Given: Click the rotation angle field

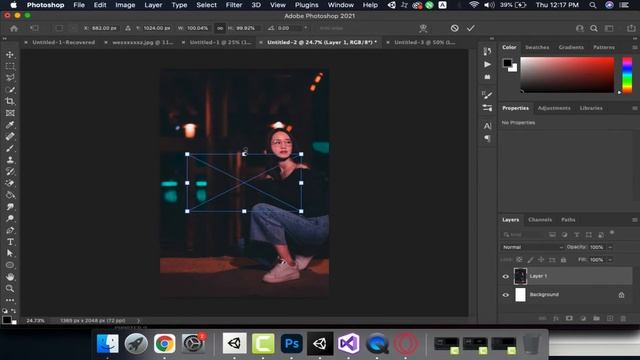Looking at the screenshot, I should tap(289, 28).
